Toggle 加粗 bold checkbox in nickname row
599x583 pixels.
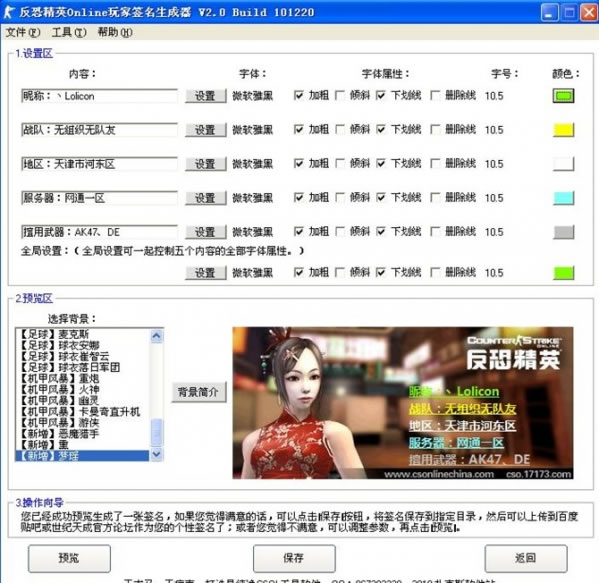(x=299, y=95)
